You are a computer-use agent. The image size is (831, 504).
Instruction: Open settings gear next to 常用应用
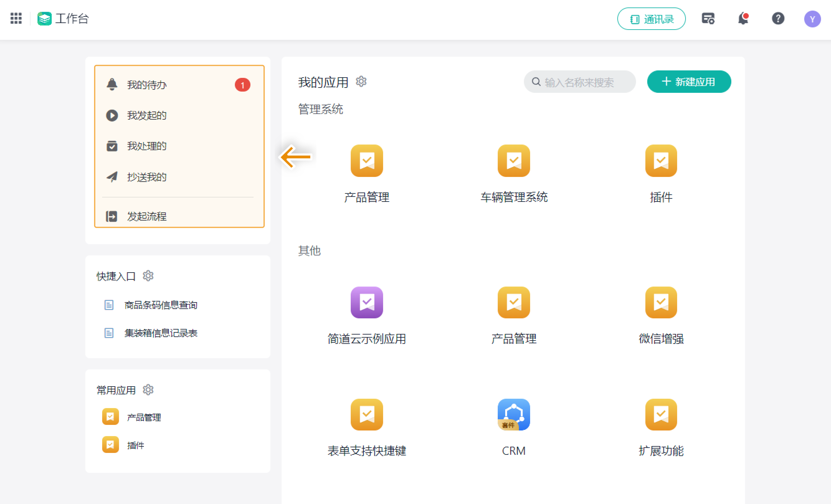click(x=148, y=390)
